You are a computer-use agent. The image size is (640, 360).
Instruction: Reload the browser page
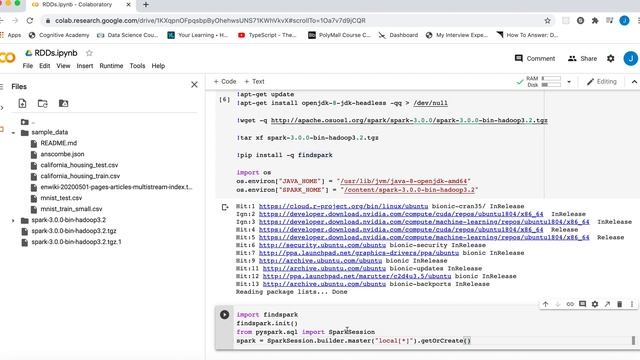point(30,20)
